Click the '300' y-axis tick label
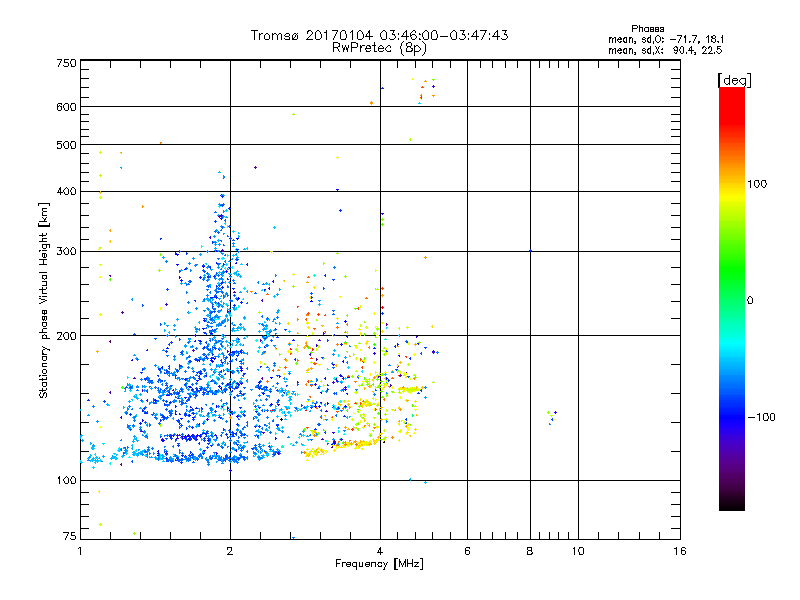Image resolution: width=800 pixels, height=600 pixels. click(66, 251)
